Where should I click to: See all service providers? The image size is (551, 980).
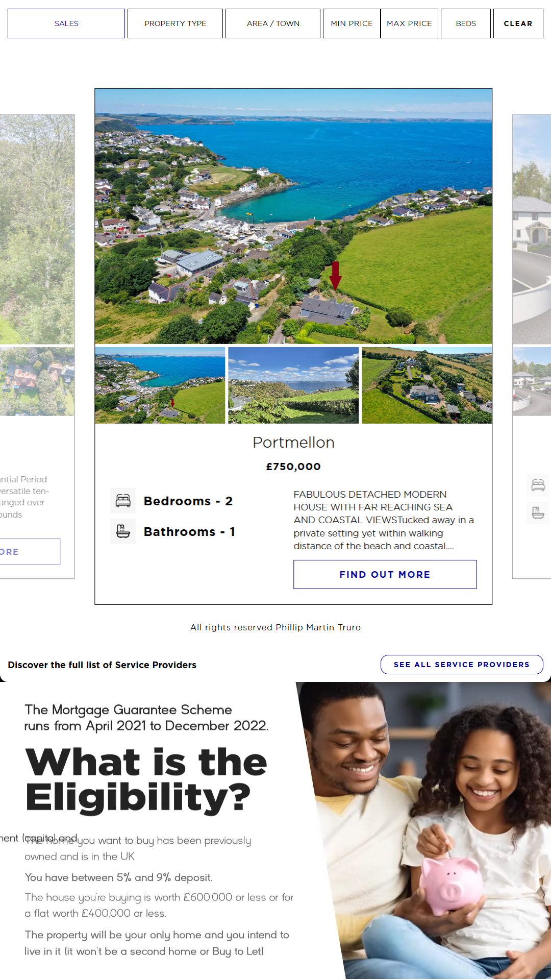462,665
